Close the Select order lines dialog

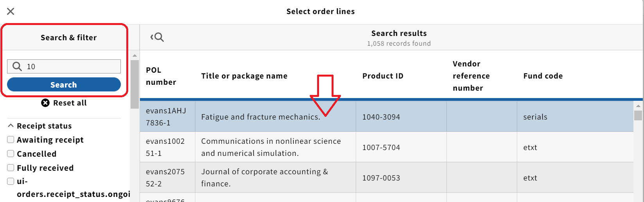click(11, 11)
